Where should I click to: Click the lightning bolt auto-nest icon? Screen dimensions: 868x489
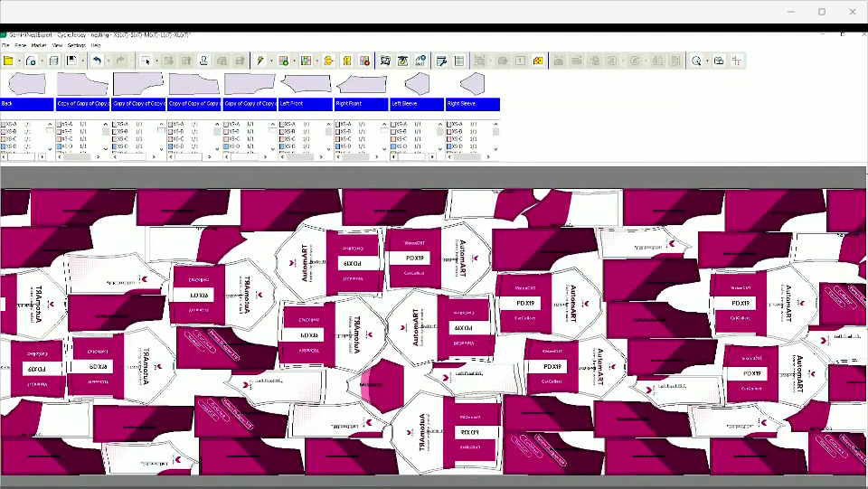coord(259,61)
